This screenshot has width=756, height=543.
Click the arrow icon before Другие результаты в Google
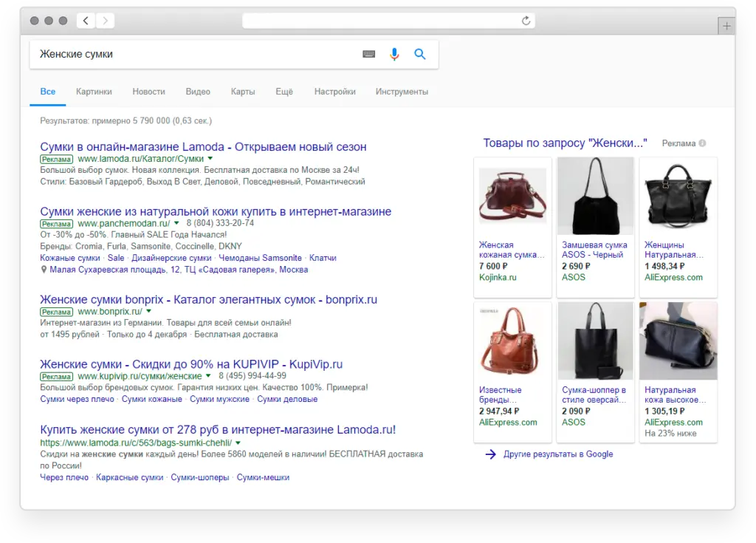click(490, 454)
